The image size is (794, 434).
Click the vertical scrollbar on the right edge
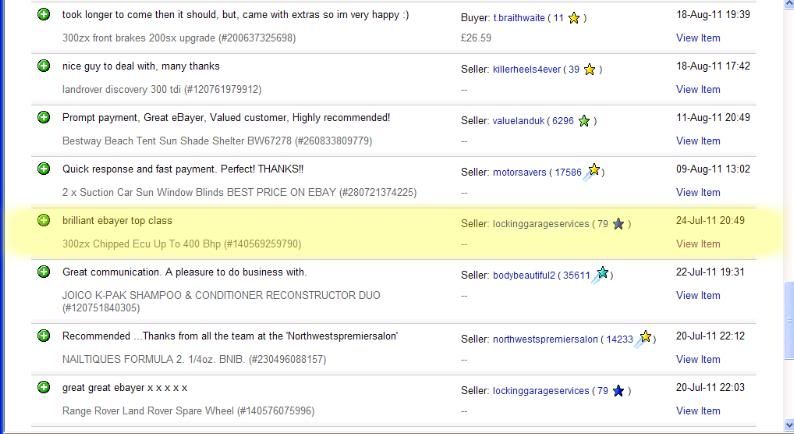(x=786, y=200)
